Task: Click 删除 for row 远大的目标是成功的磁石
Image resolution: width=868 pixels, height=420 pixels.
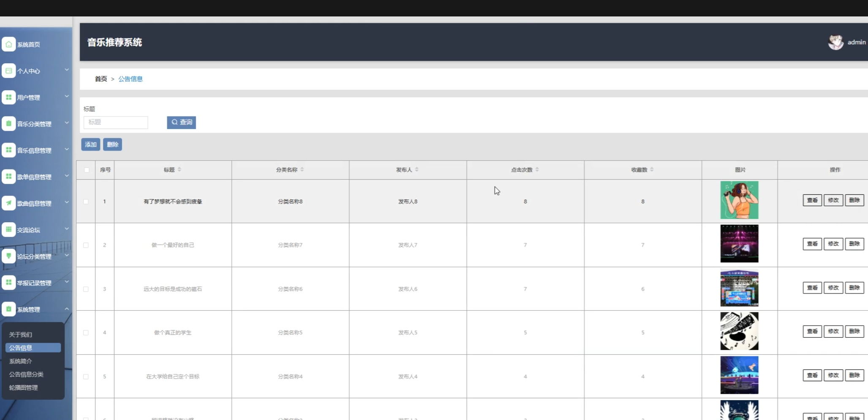Action: coord(854,288)
